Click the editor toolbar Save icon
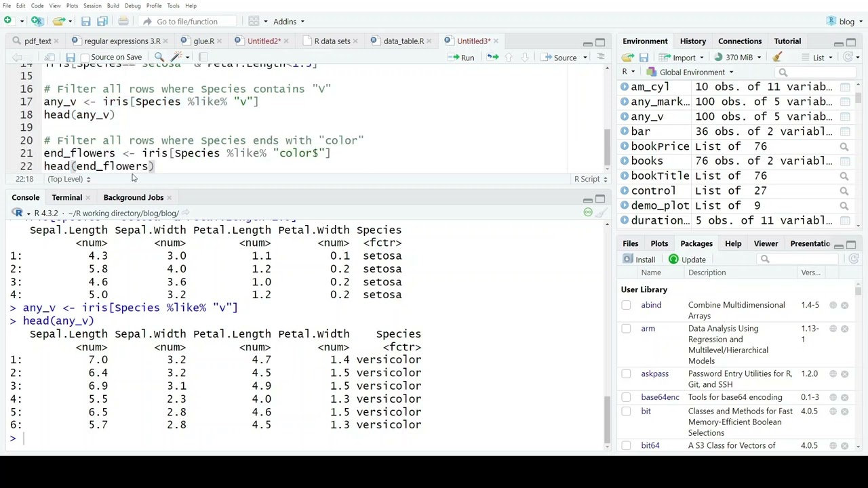The width and height of the screenshot is (868, 488). [70, 57]
